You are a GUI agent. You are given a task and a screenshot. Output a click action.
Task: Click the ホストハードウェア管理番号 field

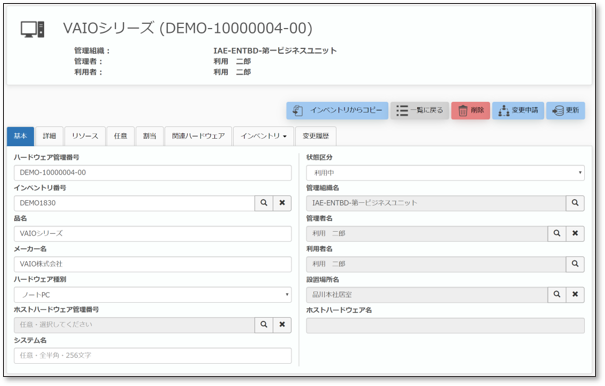(x=134, y=325)
